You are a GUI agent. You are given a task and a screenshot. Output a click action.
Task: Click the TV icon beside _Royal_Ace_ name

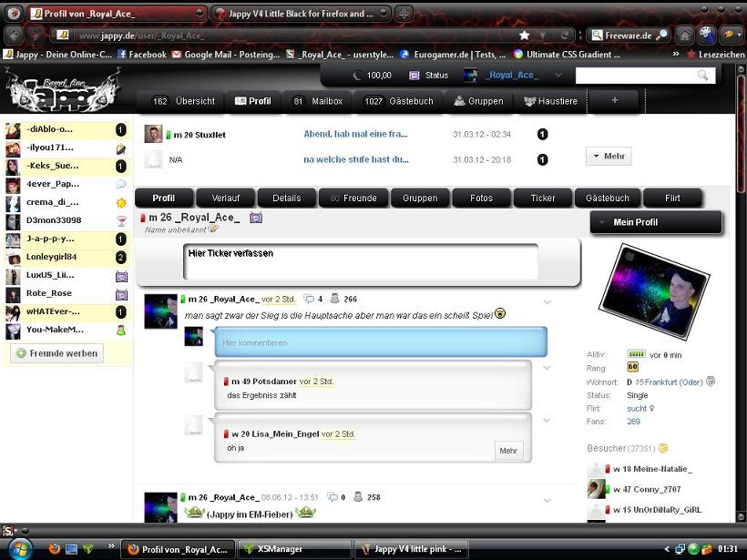[x=256, y=218]
